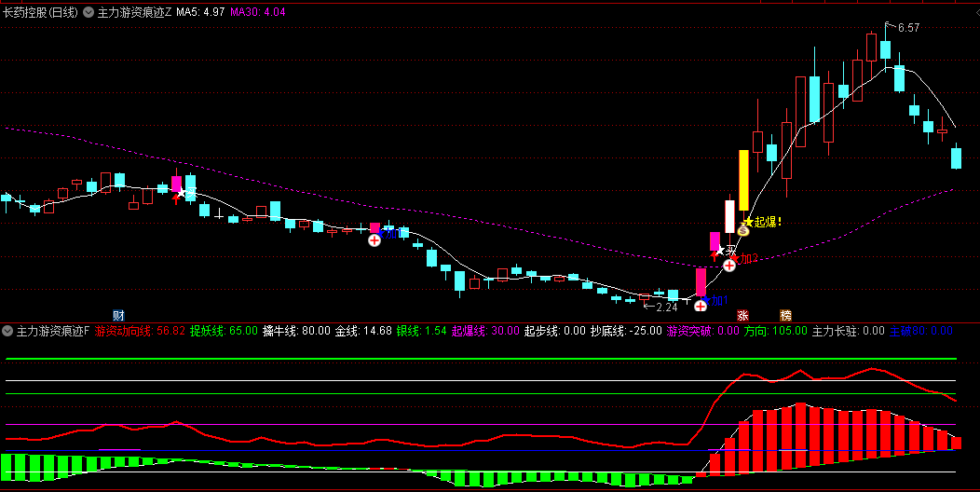The height and width of the screenshot is (492, 980).
Task: Click the thick green 方向 line at sub-chart top
Action: pos(482,359)
